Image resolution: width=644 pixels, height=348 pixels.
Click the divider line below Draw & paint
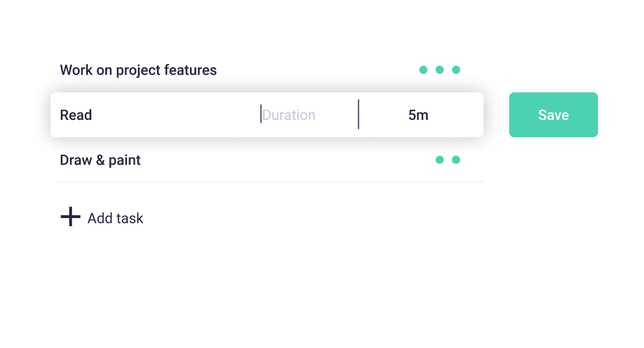click(270, 181)
